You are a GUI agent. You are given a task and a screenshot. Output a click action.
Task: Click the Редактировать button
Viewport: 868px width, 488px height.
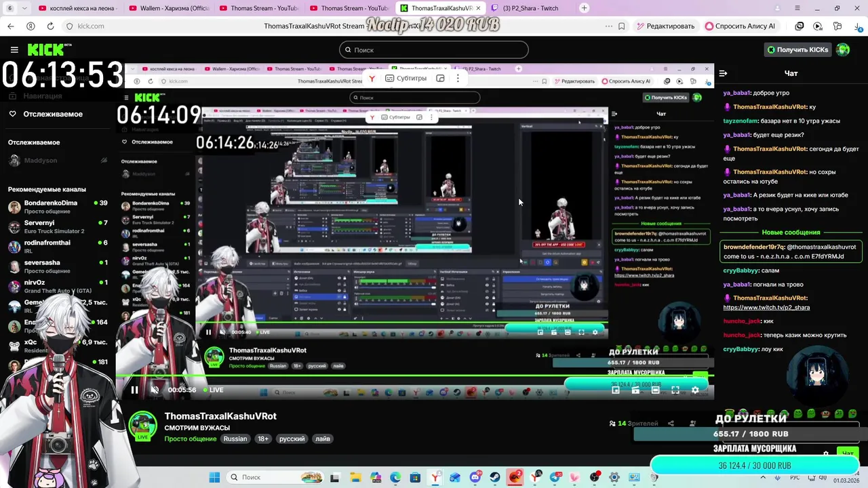[665, 26]
